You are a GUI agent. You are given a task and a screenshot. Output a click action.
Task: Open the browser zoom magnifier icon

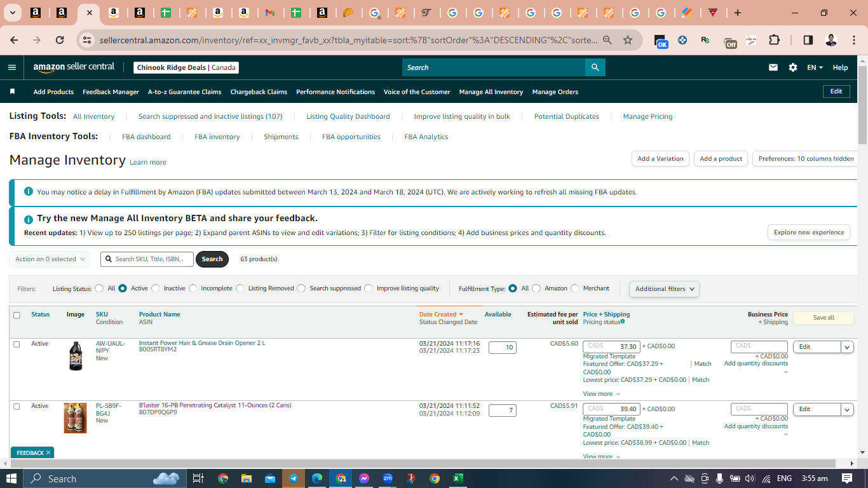pos(607,40)
